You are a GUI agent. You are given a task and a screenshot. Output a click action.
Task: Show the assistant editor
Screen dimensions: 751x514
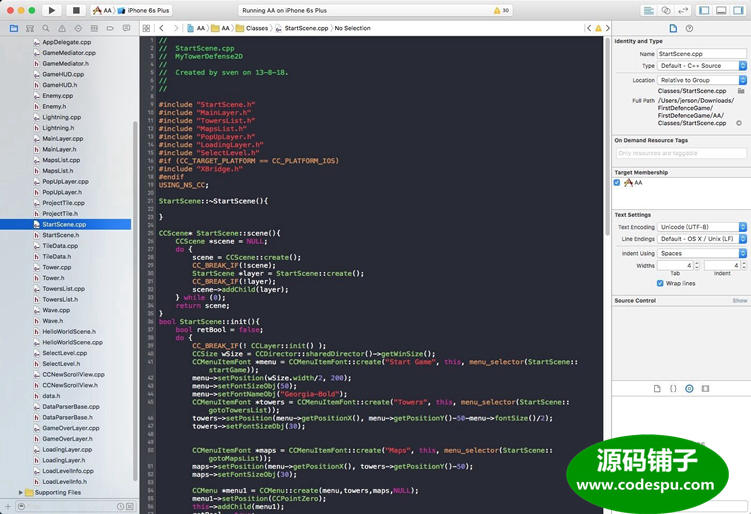click(x=666, y=11)
